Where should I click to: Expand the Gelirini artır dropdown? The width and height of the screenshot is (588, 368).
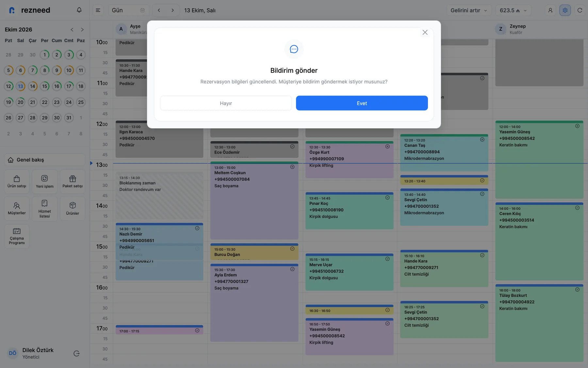469,10
